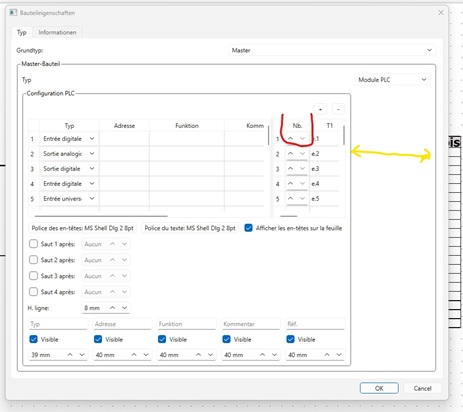Increase the Réf. column width of 40 mm
The image size is (463, 412).
pyautogui.click(x=327, y=355)
